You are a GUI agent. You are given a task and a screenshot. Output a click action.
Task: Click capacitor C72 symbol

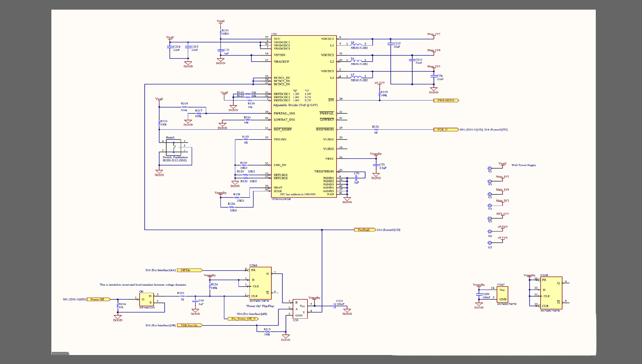tap(221, 50)
